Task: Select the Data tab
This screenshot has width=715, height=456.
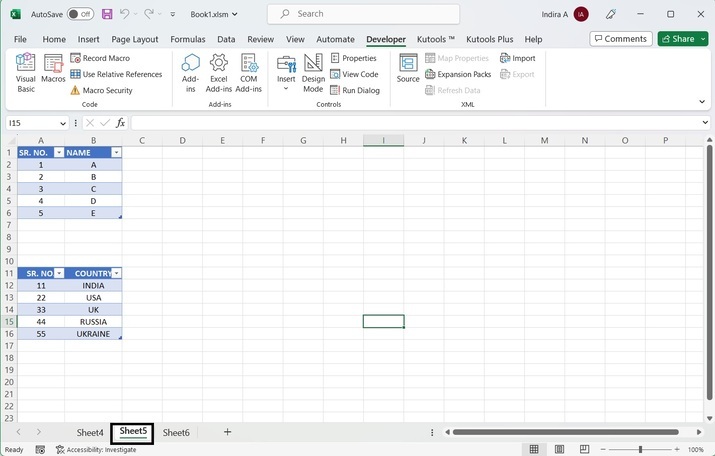Action: 226,39
